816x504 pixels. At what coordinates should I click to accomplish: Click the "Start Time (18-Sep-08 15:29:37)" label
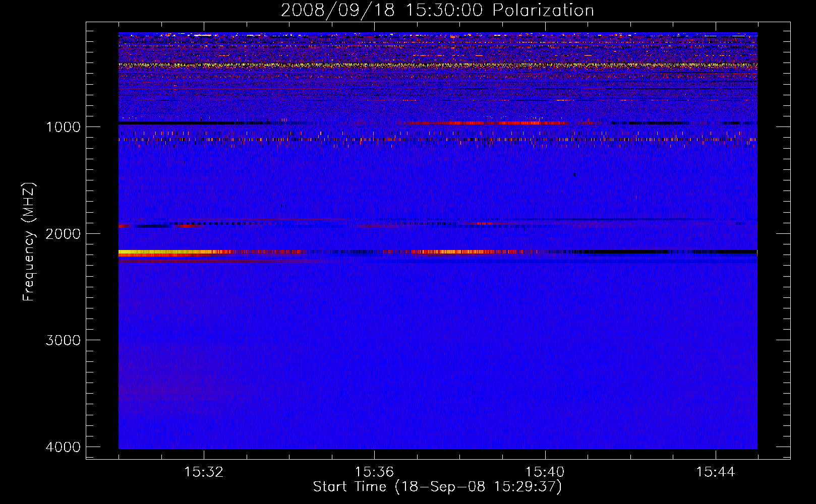pos(437,487)
